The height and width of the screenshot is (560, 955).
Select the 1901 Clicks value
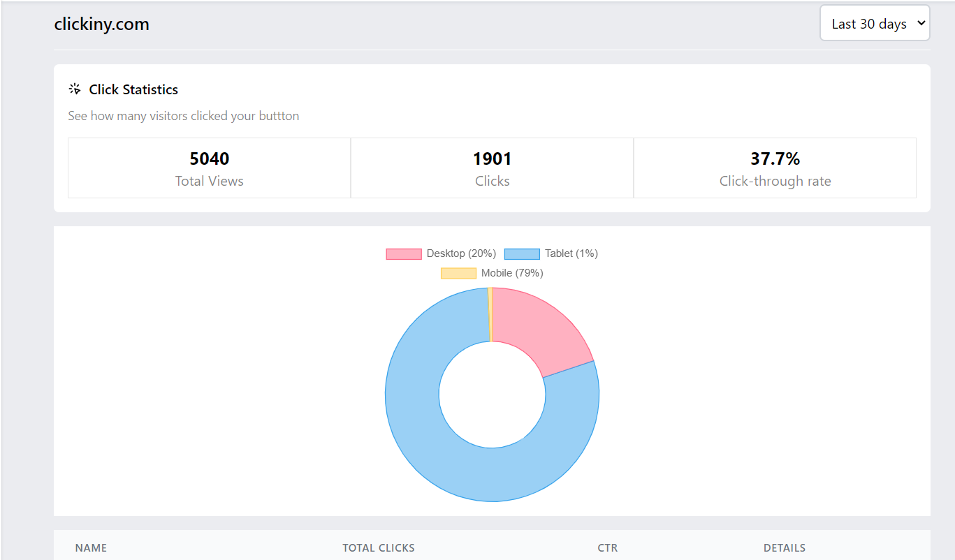(493, 159)
